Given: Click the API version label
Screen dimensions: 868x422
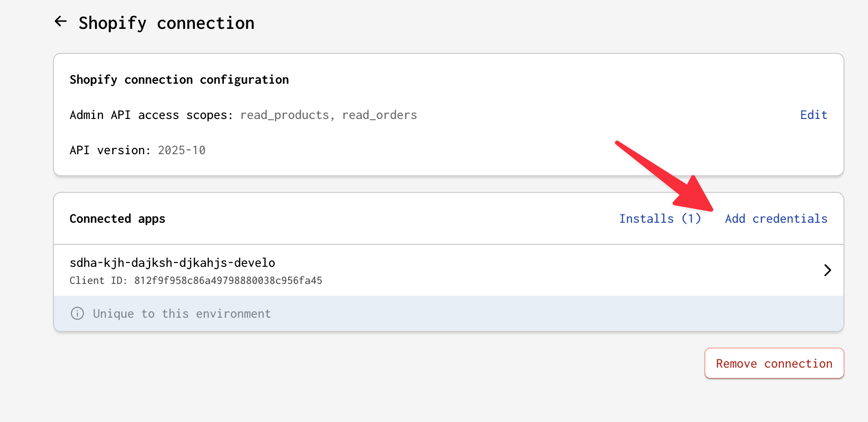Looking at the screenshot, I should pos(110,150).
